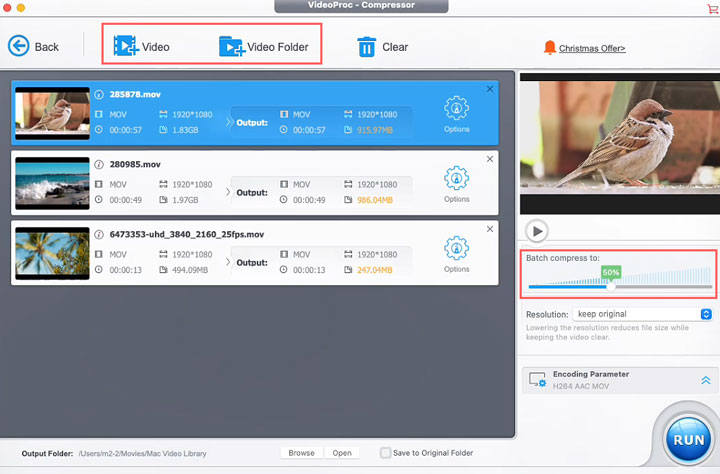Click the 986.04MB output size of 280985.mov
Screen dimensions: 720x474
pyautogui.click(x=375, y=200)
